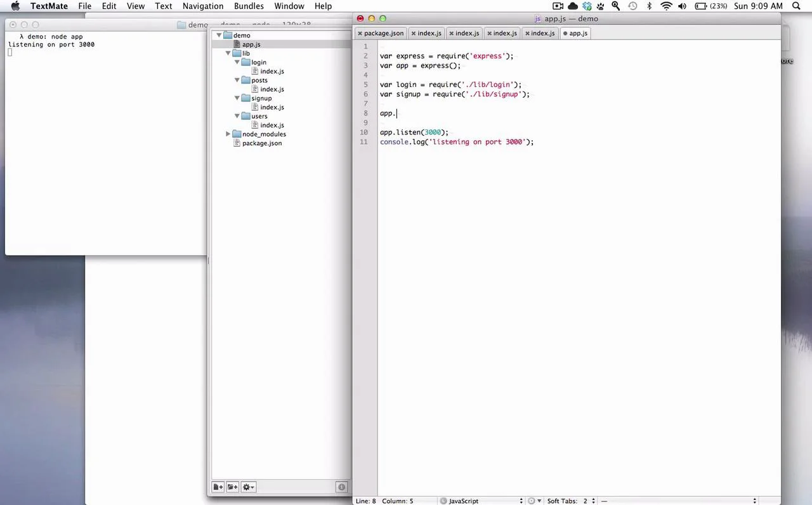
Task: Collapse the lib folder
Action: click(x=228, y=53)
